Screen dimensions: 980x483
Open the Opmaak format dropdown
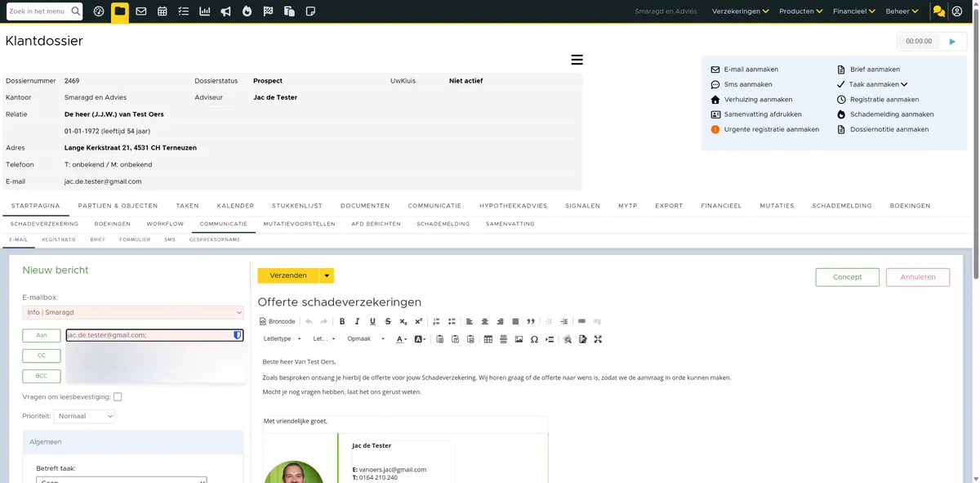point(367,339)
